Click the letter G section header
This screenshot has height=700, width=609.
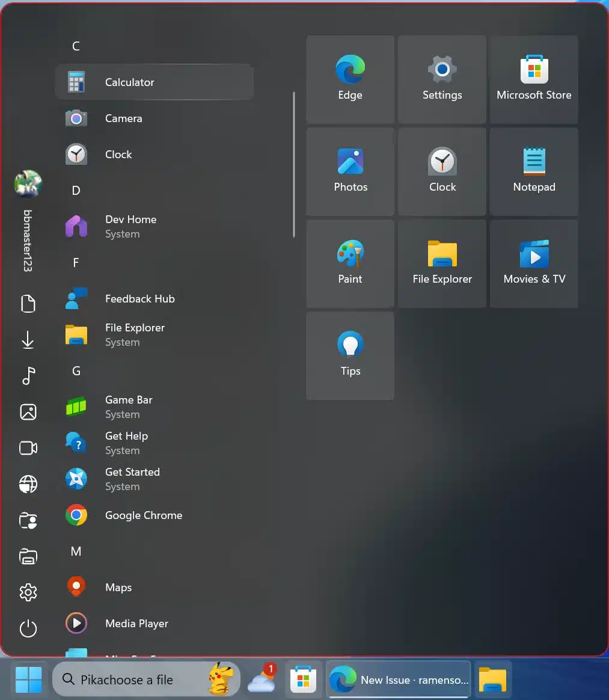[x=76, y=371]
